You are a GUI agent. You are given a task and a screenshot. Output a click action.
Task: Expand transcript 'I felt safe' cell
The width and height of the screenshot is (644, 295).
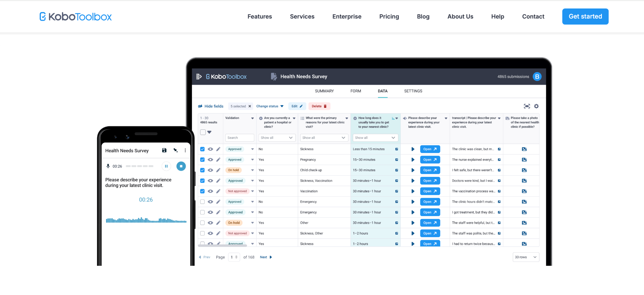point(499,170)
